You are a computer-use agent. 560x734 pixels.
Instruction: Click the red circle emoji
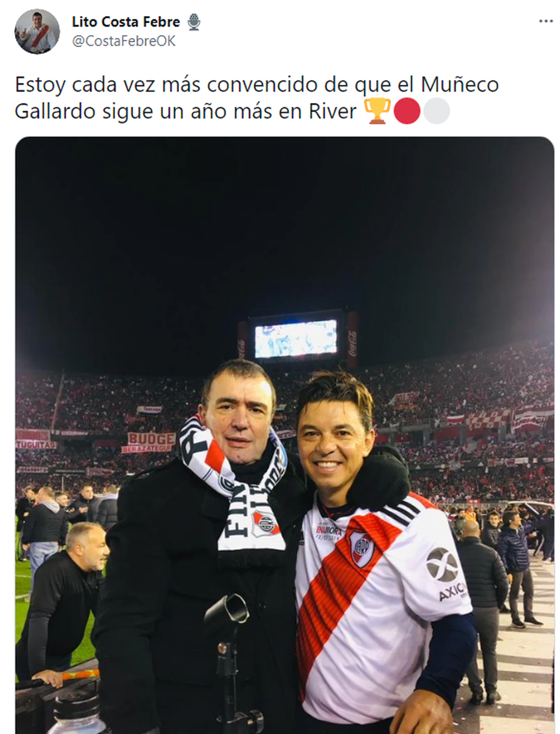tap(407, 111)
